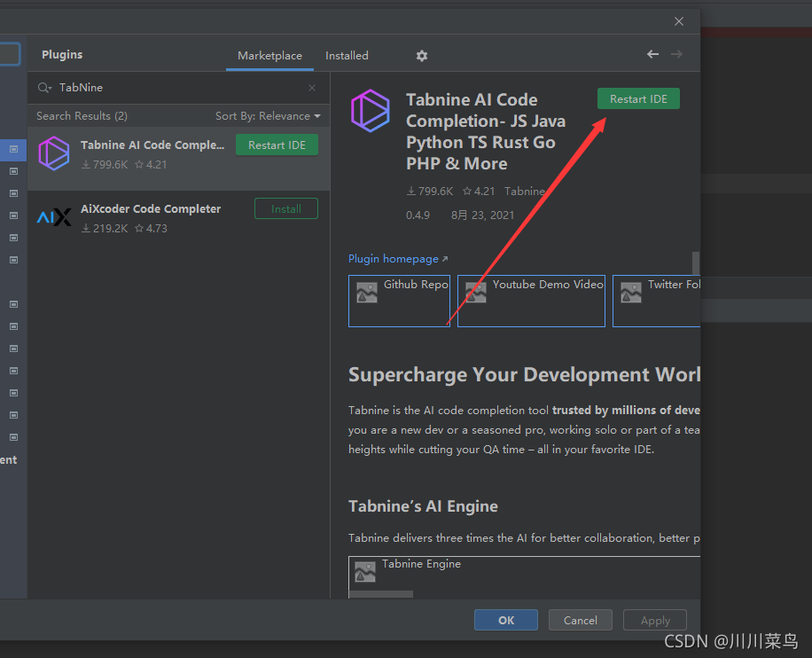Click the settings sidebar search box
This screenshot has width=812, height=658.
pyautogui.click(x=11, y=54)
